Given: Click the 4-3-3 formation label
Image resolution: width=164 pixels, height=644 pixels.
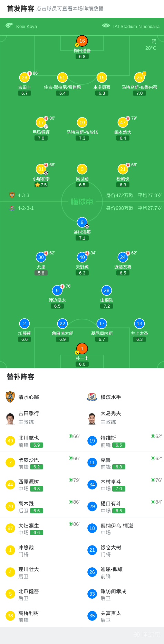Looking at the screenshot, I should coord(23,195).
